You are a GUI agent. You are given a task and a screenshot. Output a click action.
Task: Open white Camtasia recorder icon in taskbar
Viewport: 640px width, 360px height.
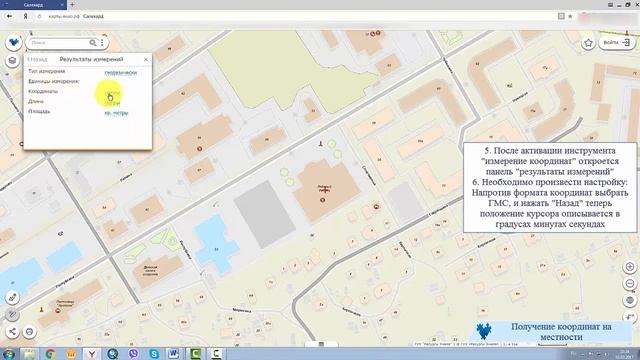tap(216, 354)
